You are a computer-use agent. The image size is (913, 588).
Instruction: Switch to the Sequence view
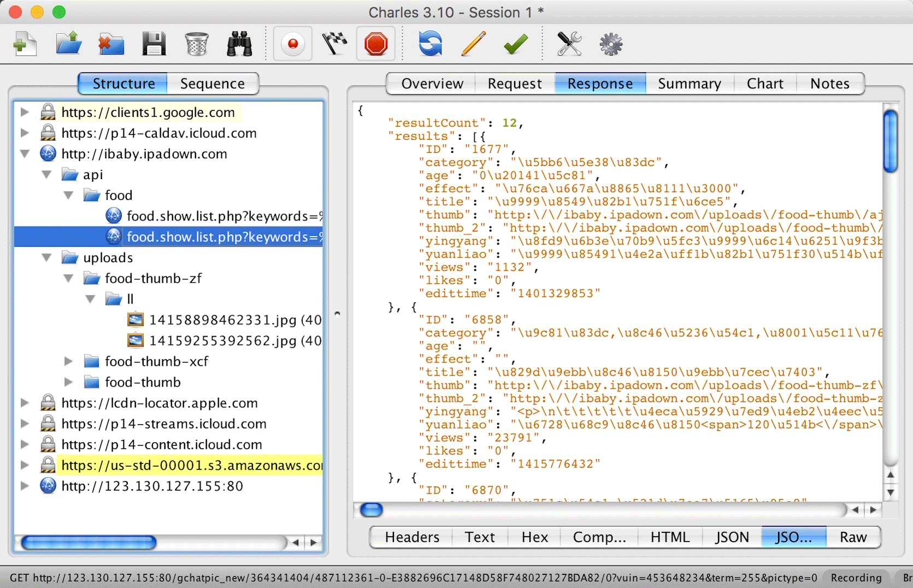tap(213, 84)
